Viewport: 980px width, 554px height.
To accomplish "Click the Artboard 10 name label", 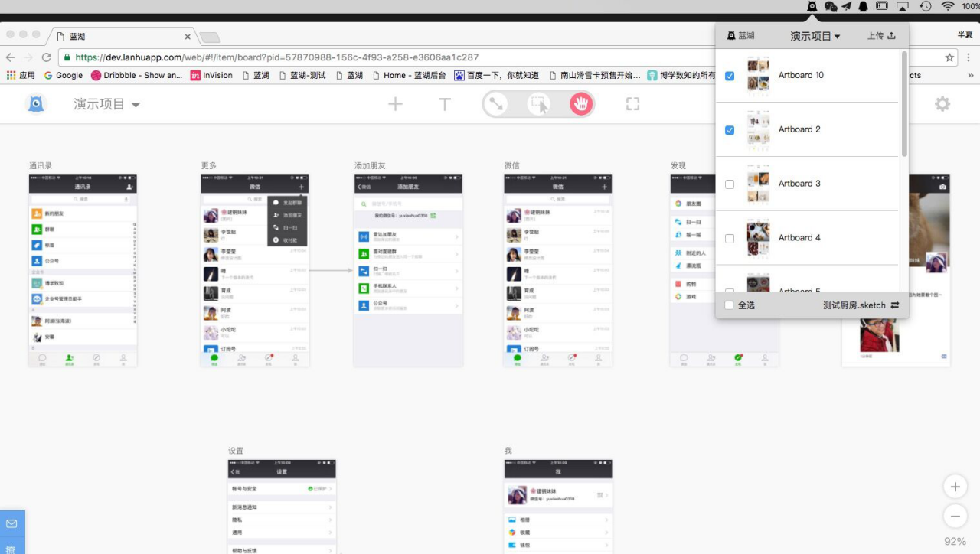I will (x=802, y=76).
